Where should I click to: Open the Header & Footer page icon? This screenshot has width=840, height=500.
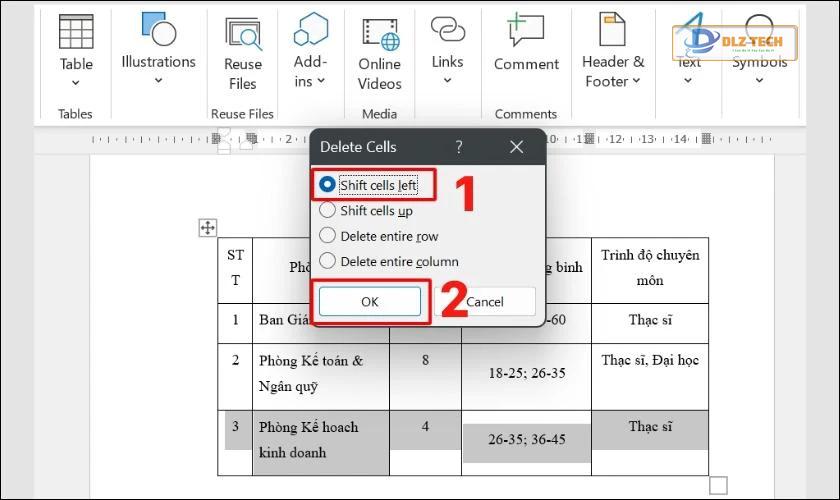point(612,29)
